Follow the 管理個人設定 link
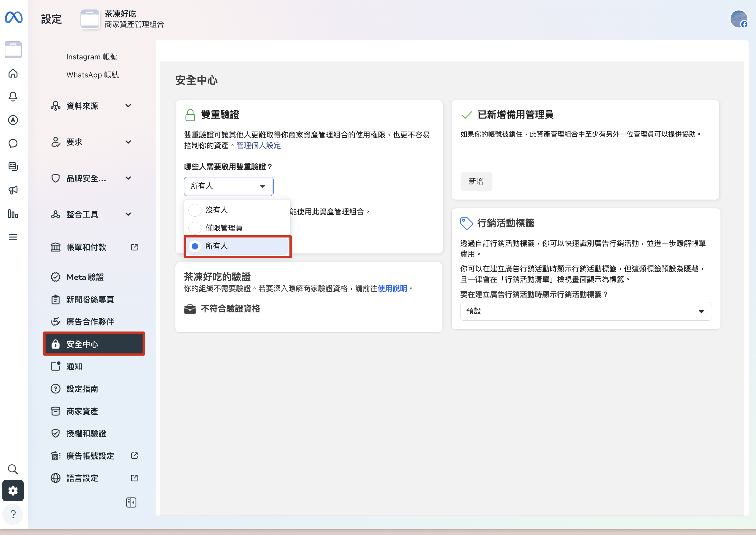Viewport: 756px width, 535px height. (259, 146)
